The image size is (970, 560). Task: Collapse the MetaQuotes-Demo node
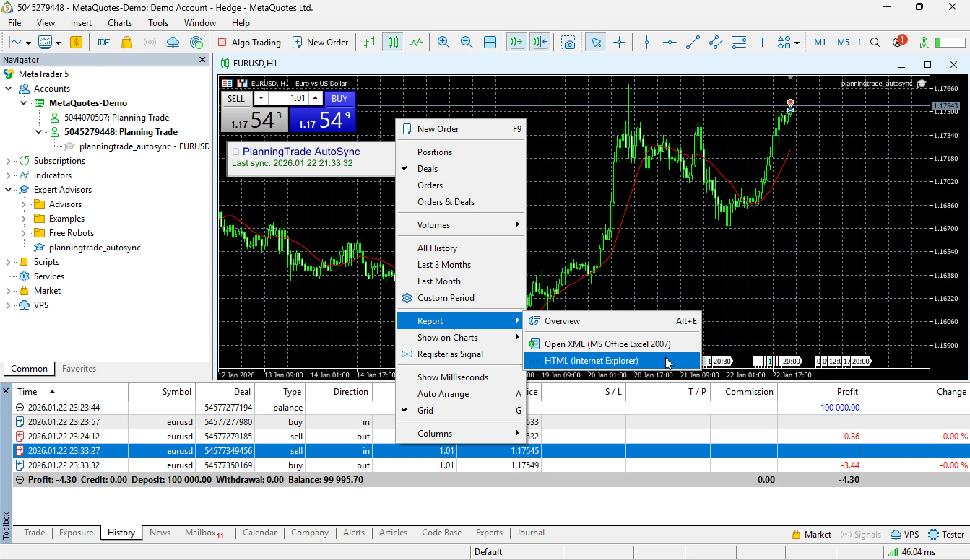(23, 103)
